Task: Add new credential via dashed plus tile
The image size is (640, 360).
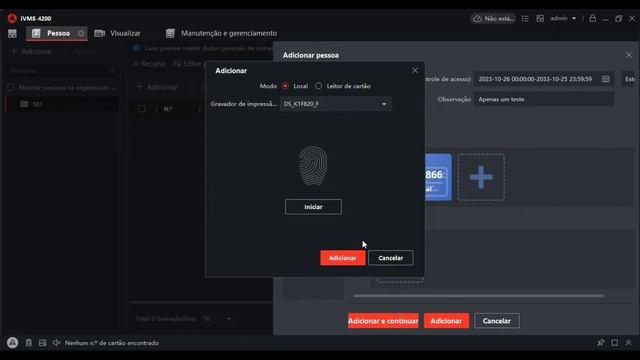Action: pyautogui.click(x=481, y=177)
